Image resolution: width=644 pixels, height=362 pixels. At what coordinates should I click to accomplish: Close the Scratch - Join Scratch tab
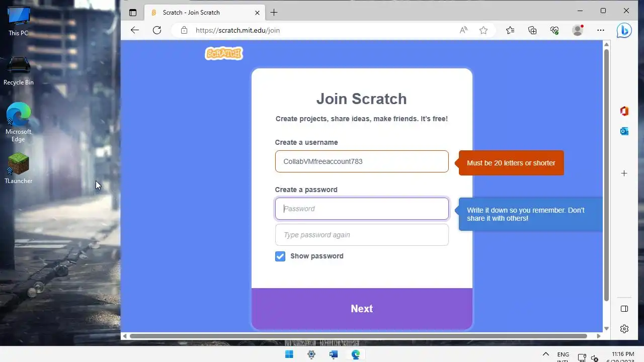(x=258, y=13)
